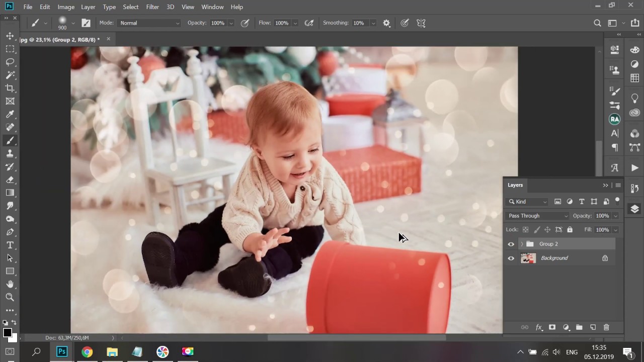Open brush preset picker arrow
Screen dimensions: 644x362
[73, 23]
